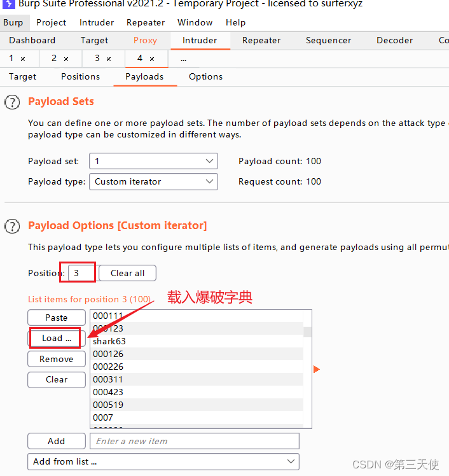This screenshot has width=449, height=476.
Task: Close Intruder attack tab 2
Action: [66, 59]
